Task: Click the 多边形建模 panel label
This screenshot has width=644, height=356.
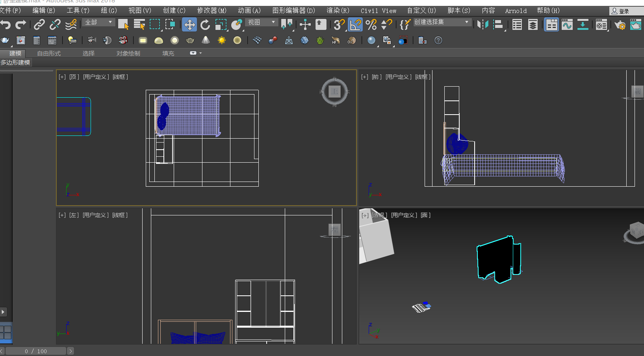Action: tap(15, 62)
